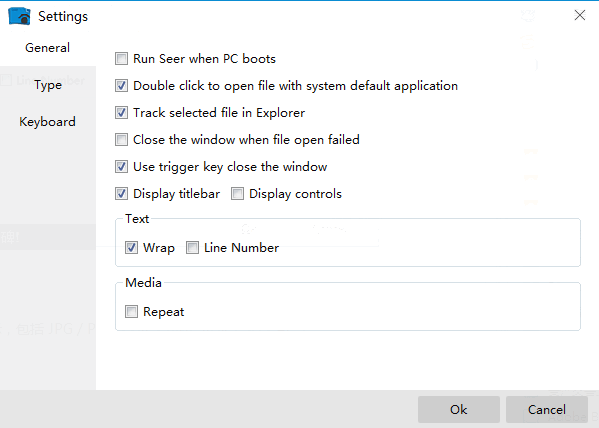Viewport: 599px width, 428px height.
Task: Close the Settings dialog window
Action: 580,15
